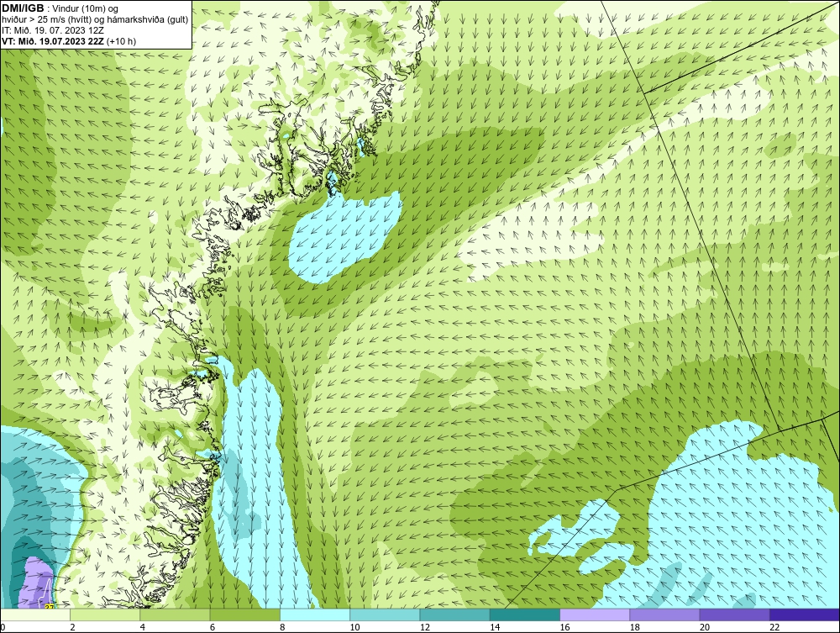Click the legend tick label '18'
The image size is (840, 633).
click(x=635, y=627)
